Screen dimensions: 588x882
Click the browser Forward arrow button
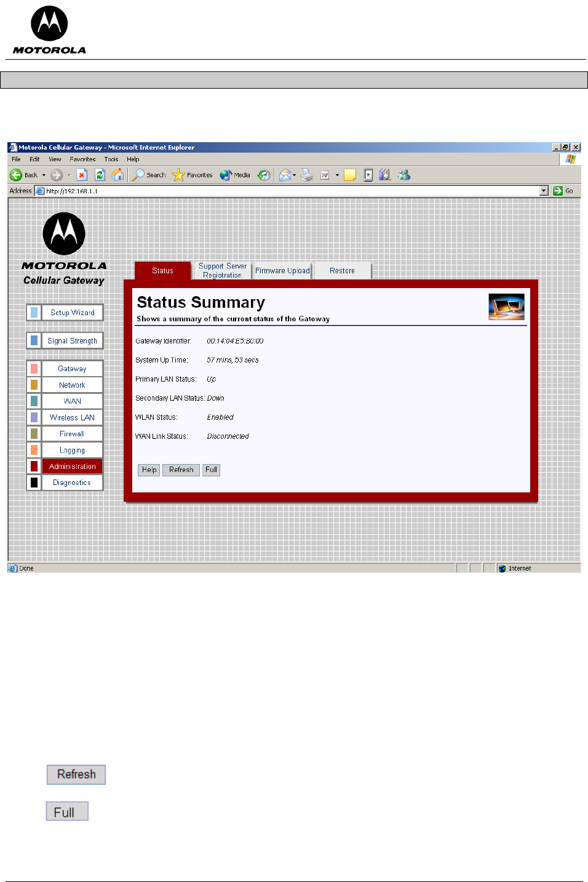click(57, 175)
